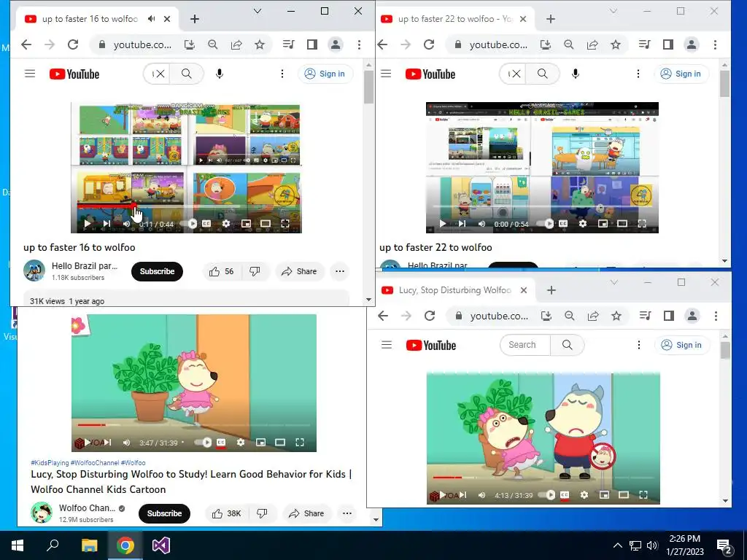Image resolution: width=747 pixels, height=560 pixels.
Task: Open settings gear in 'up to faster 22' player
Action: tap(583, 223)
